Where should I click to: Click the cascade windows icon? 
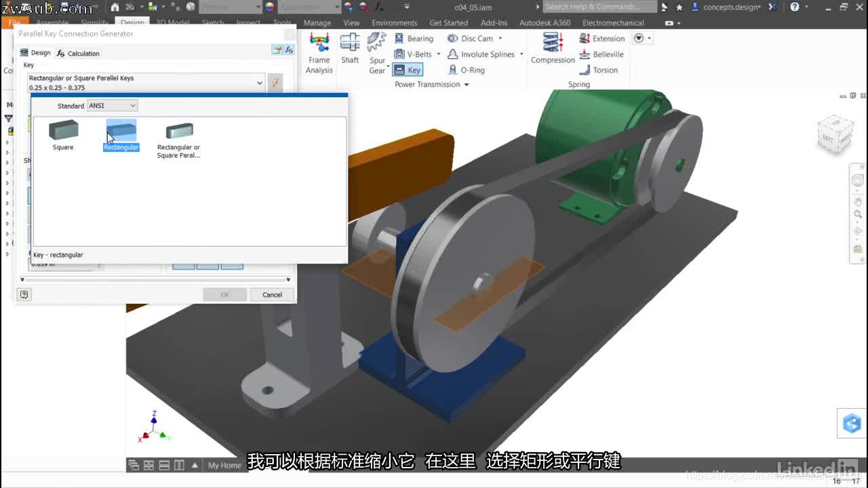[x=134, y=466]
